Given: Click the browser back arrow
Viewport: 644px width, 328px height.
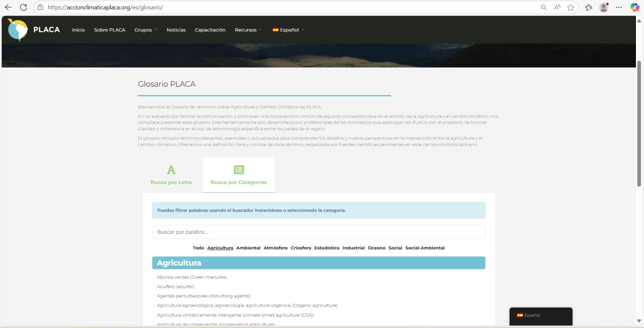Looking at the screenshot, I should pos(8,7).
